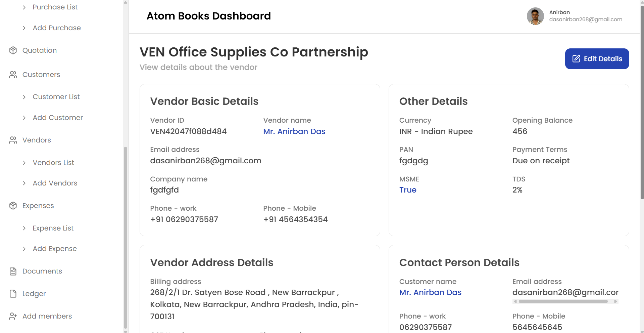The width and height of the screenshot is (644, 333).
Task: Click the Ledger page icon
Action: pos(13,294)
